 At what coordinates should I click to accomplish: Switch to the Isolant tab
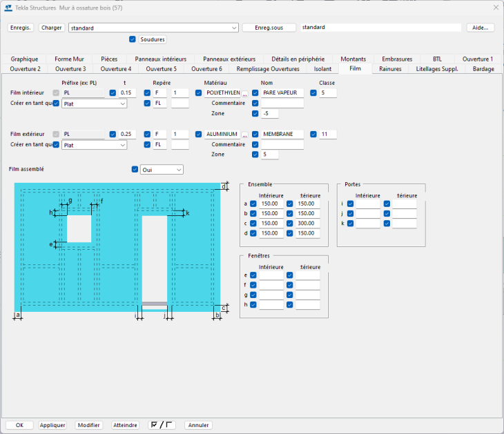322,69
